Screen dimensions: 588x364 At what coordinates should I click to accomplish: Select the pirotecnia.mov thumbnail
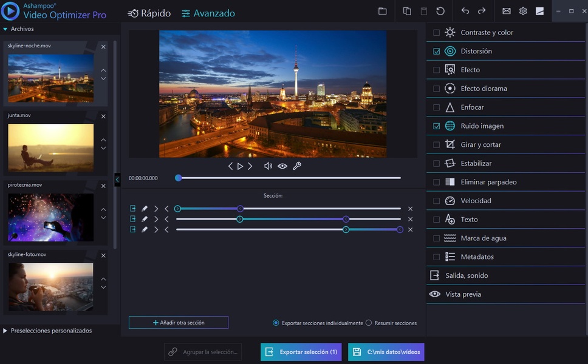tap(51, 217)
